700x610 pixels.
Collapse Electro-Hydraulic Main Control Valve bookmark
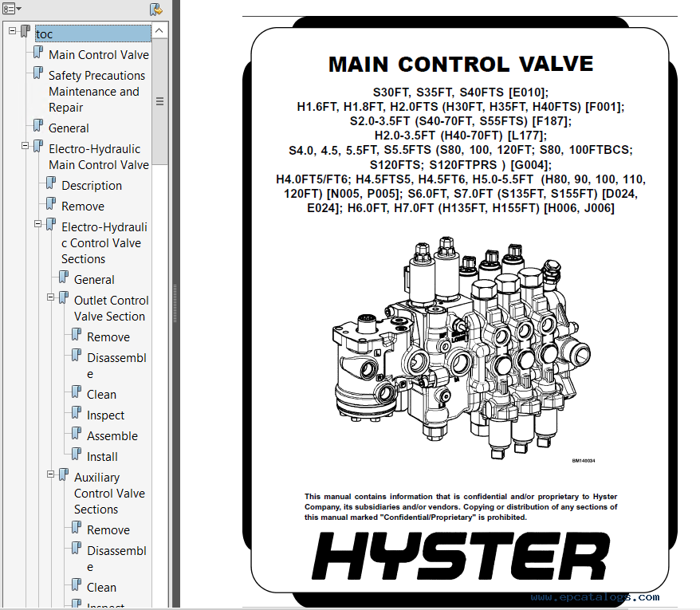pos(25,146)
